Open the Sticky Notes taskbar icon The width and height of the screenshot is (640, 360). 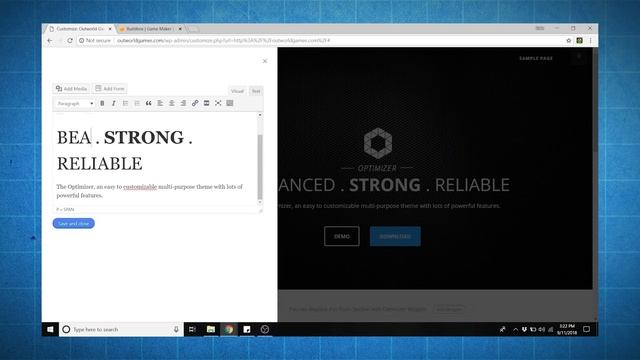[247, 329]
